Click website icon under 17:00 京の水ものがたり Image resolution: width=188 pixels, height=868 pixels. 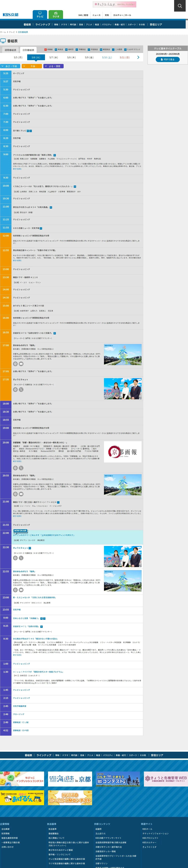(x=15, y=364)
